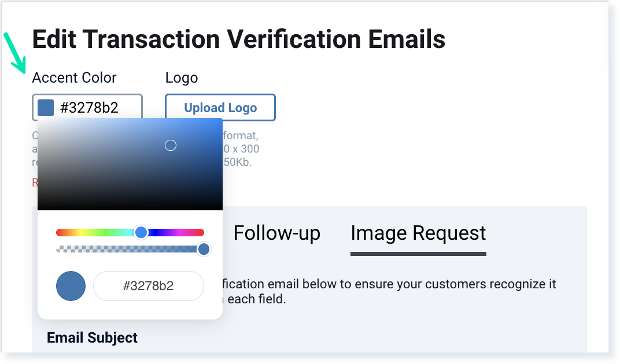Click the Email Subject heading
The height and width of the screenshot is (364, 620).
92,337
